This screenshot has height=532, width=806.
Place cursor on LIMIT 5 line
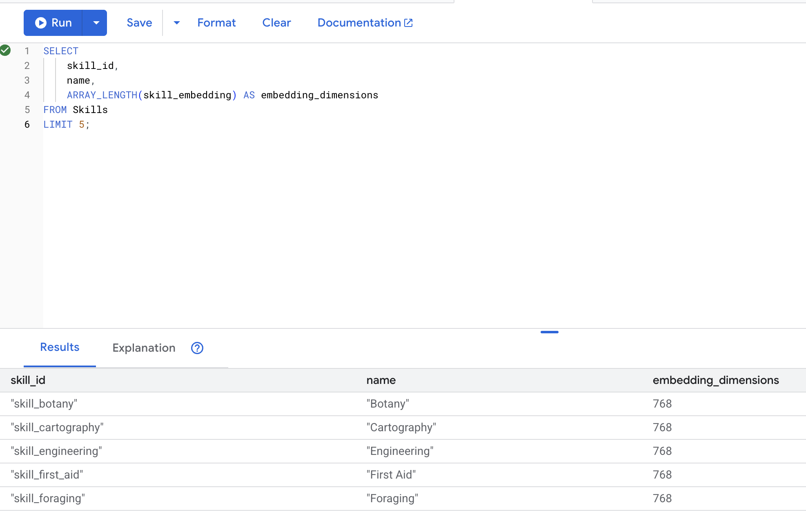tap(67, 124)
